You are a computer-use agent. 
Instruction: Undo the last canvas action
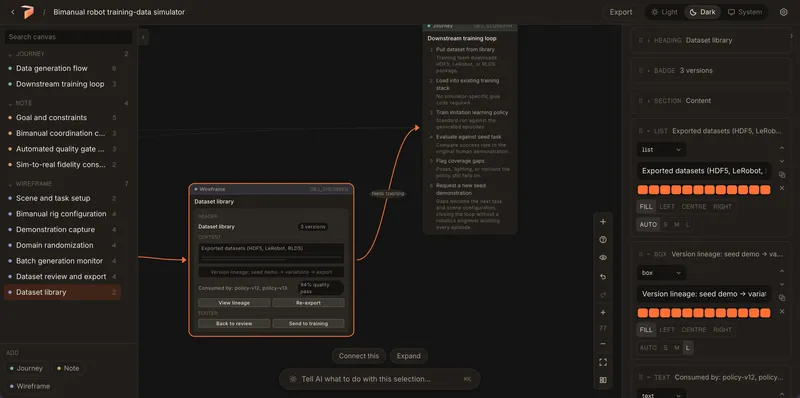(x=603, y=277)
